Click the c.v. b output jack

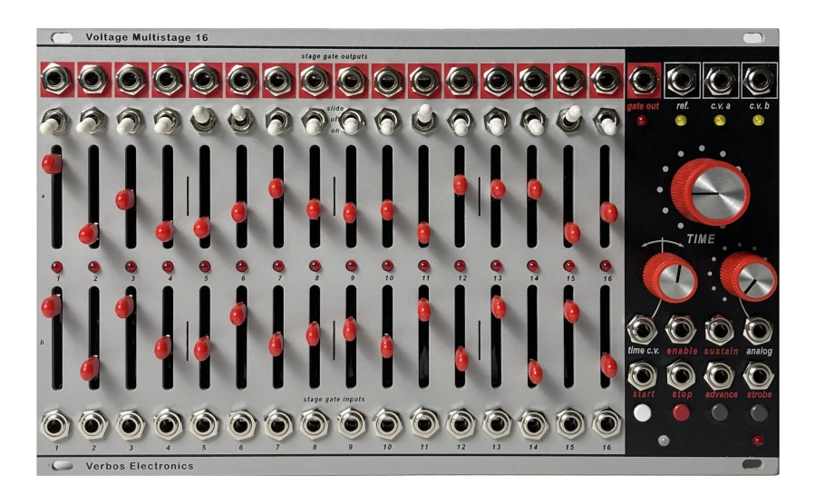coord(758,80)
